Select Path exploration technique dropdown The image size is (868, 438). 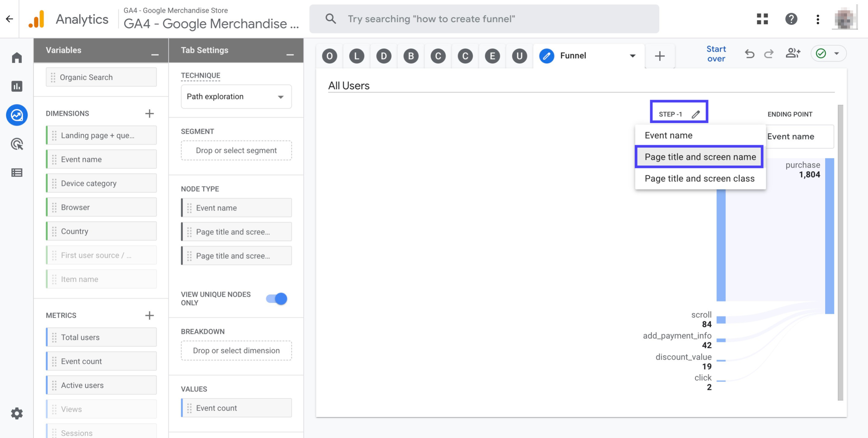click(235, 96)
